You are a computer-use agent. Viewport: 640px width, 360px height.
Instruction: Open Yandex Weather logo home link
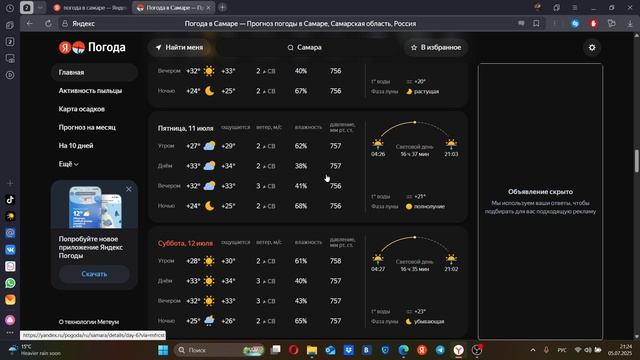click(92, 47)
